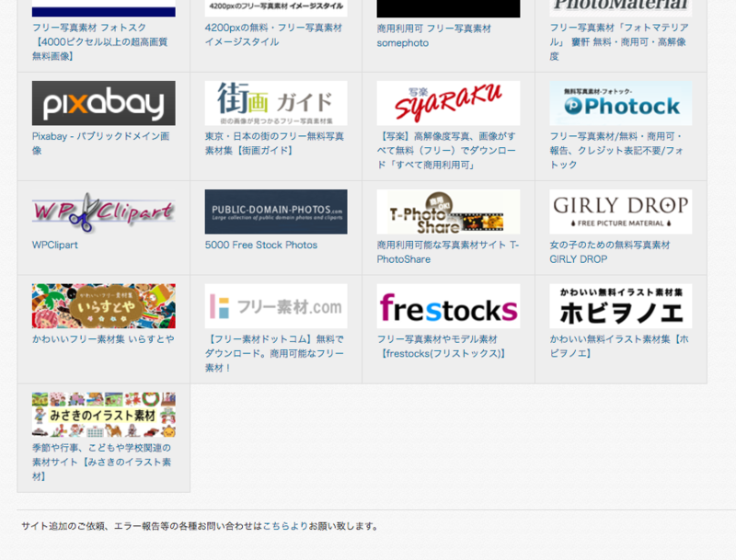Open フリー写真素材/無料・商用可 フォトック link
The width and height of the screenshot is (736, 560).
pyautogui.click(x=616, y=151)
